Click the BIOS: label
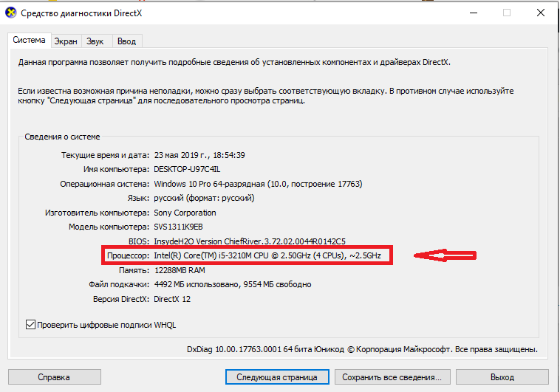Image resolution: width=560 pixels, height=392 pixels. [x=139, y=241]
